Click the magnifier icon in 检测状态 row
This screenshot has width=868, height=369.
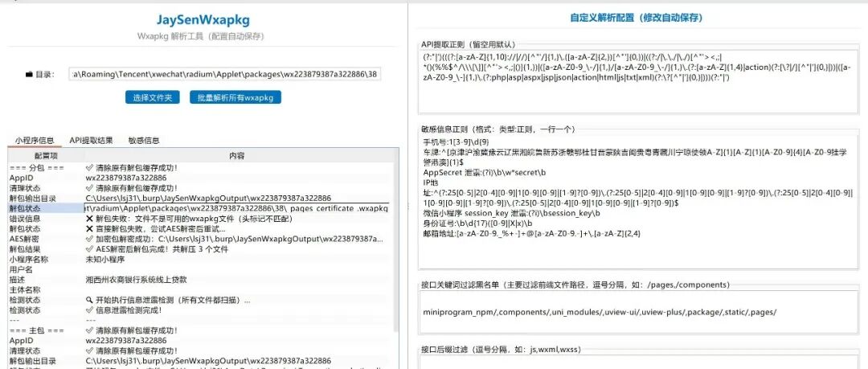90,301
